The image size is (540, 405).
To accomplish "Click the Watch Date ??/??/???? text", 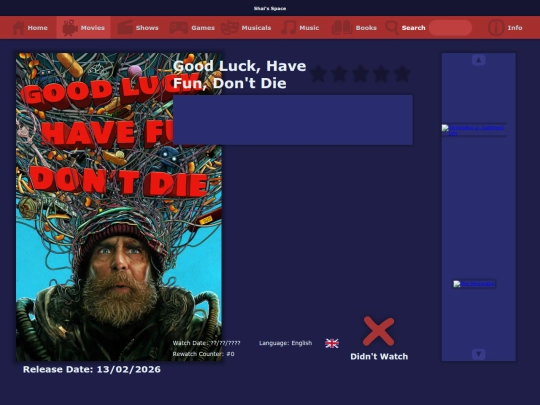I will pos(206,343).
